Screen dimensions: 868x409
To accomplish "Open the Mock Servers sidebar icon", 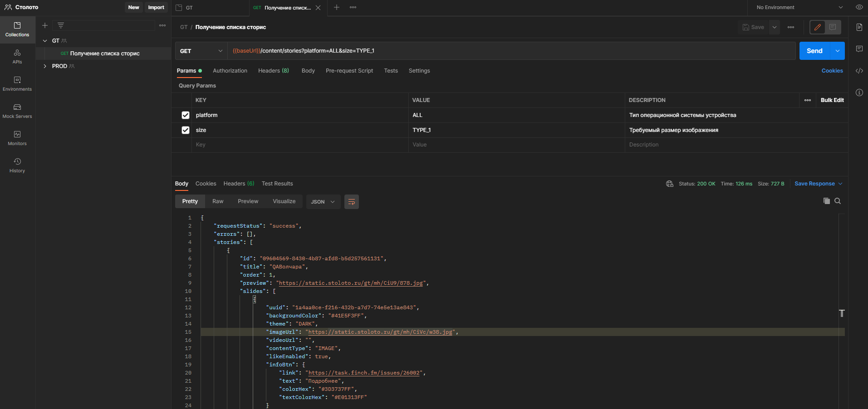I will pyautogui.click(x=17, y=111).
